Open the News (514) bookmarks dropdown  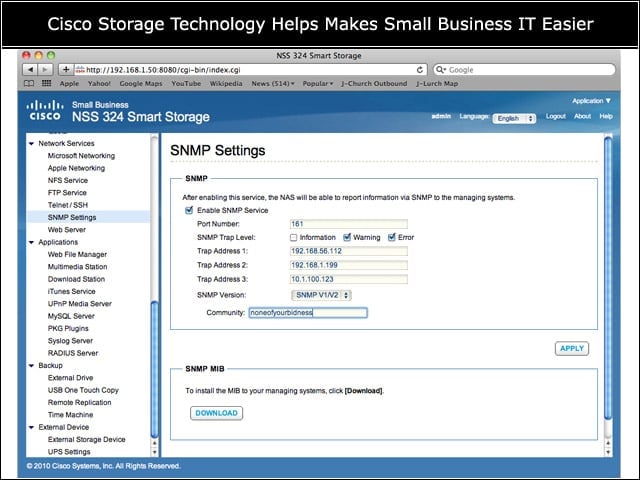[x=273, y=83]
